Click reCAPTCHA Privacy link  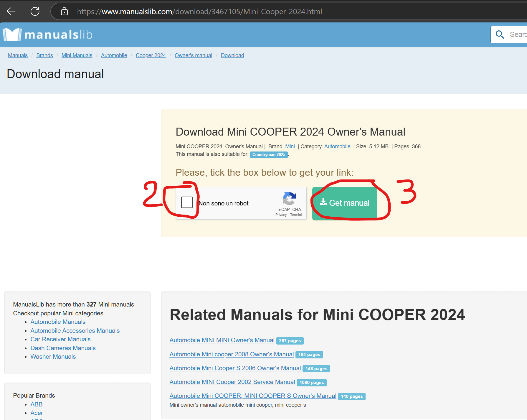tap(281, 215)
